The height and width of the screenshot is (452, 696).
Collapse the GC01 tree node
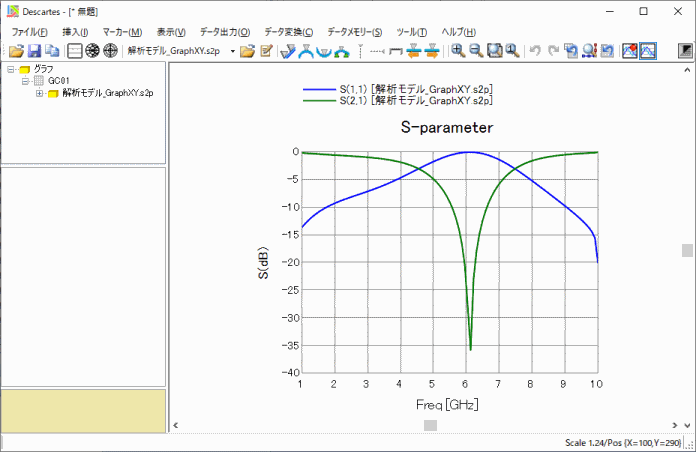point(25,81)
